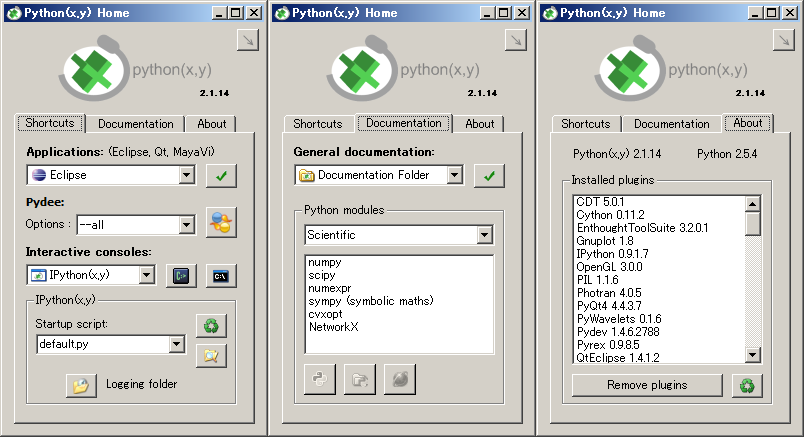This screenshot has height=437, width=805.
Task: Select the highlighted Documentation tab in middle window
Action: pyautogui.click(x=404, y=124)
